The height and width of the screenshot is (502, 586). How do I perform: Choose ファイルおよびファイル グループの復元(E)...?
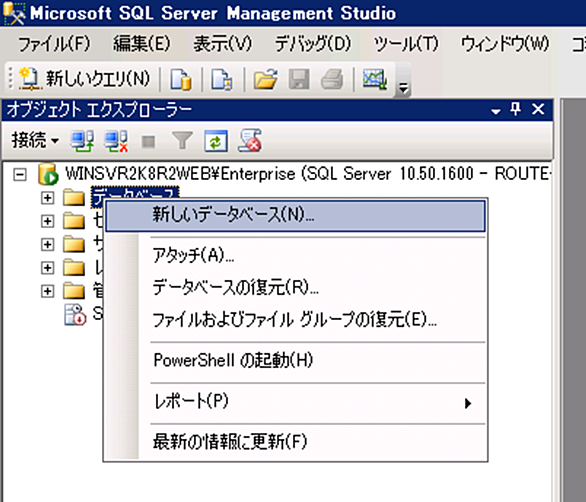pos(295,320)
